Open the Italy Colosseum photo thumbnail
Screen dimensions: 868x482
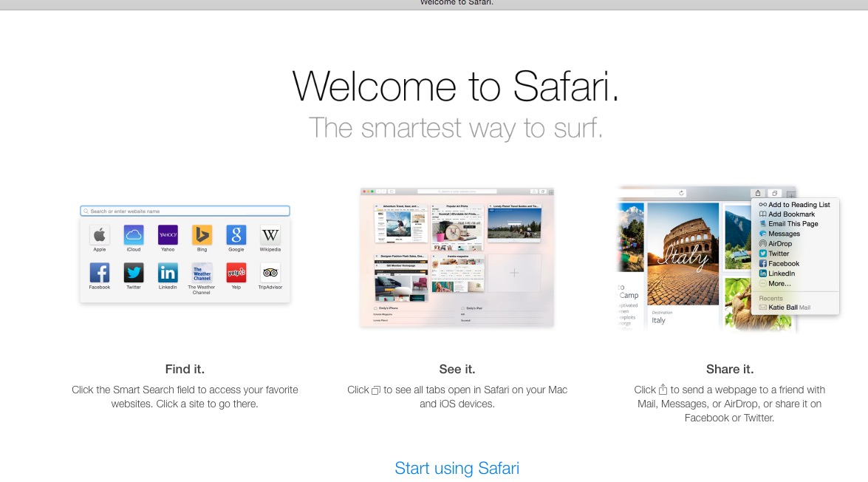683,254
